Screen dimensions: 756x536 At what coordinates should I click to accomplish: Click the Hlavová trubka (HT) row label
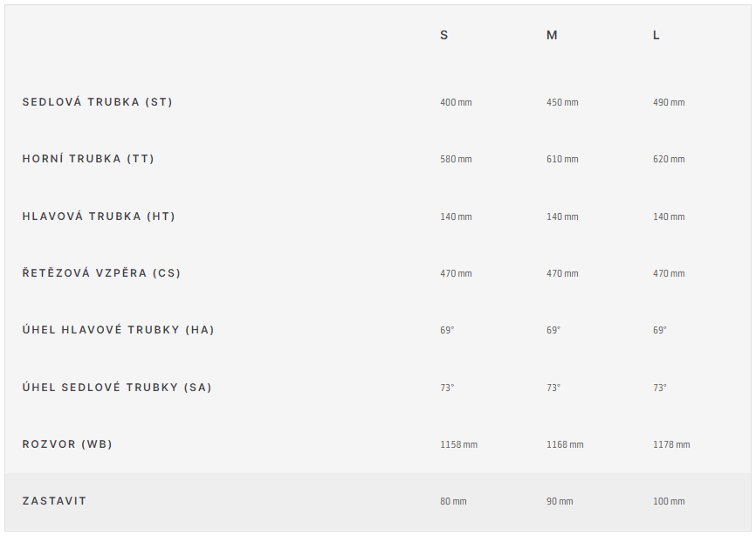[x=99, y=216]
